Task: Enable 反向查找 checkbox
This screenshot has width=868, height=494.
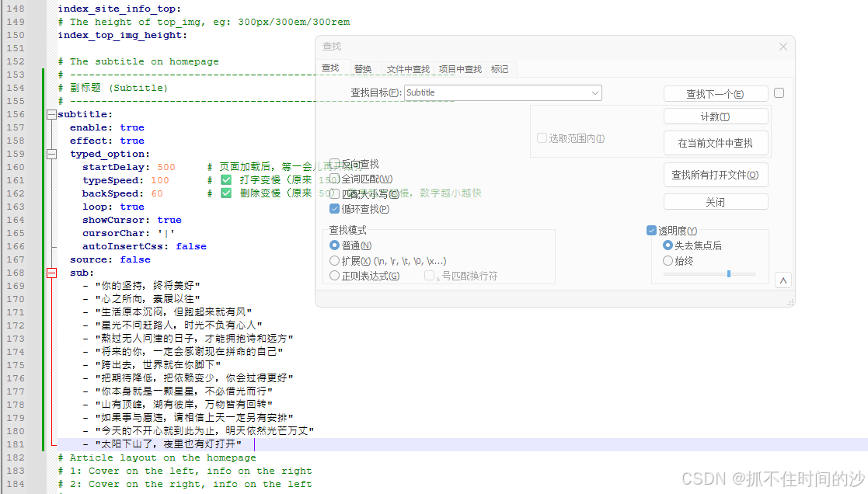Action: click(x=334, y=163)
